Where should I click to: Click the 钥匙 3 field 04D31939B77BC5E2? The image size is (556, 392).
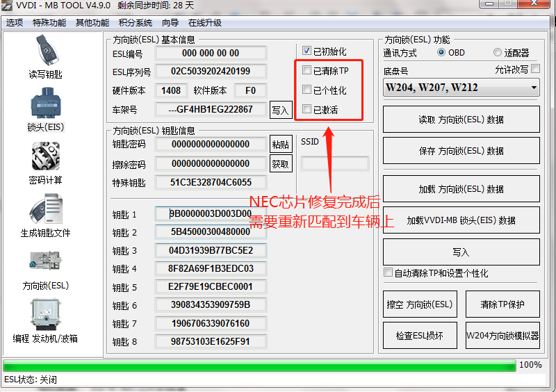211,250
